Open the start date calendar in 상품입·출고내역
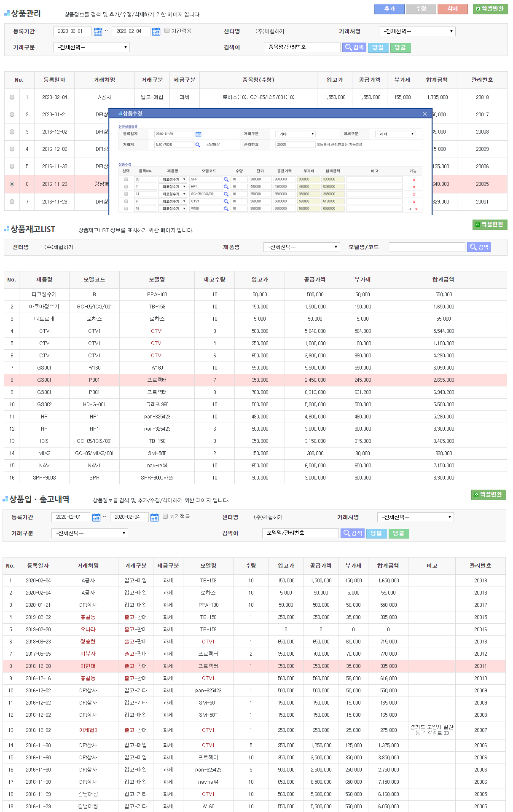 (x=96, y=517)
